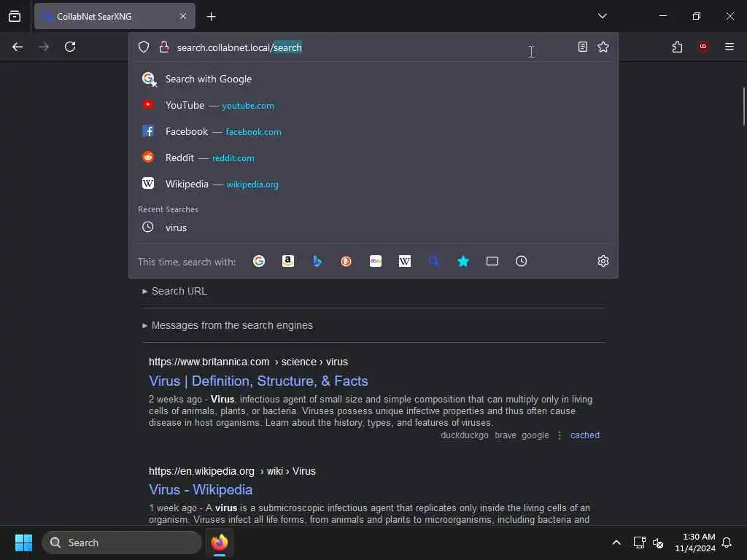The width and height of the screenshot is (747, 560).
Task: Reload the current page
Action: click(70, 47)
